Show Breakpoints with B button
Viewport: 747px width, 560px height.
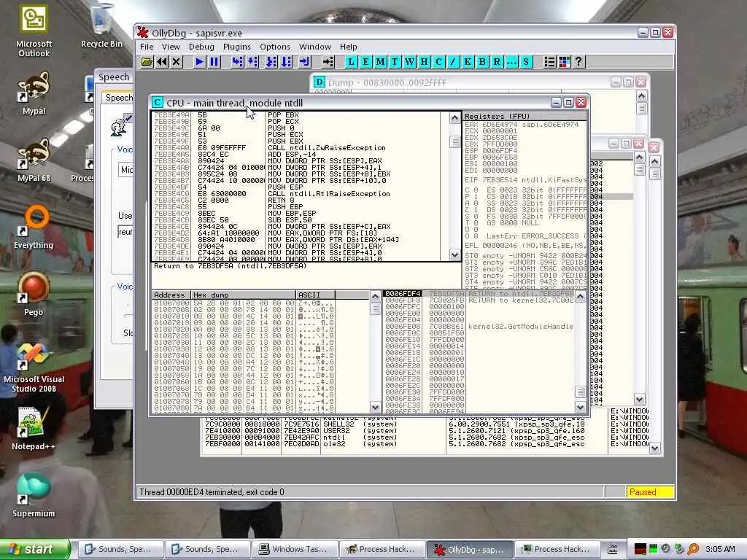(483, 62)
